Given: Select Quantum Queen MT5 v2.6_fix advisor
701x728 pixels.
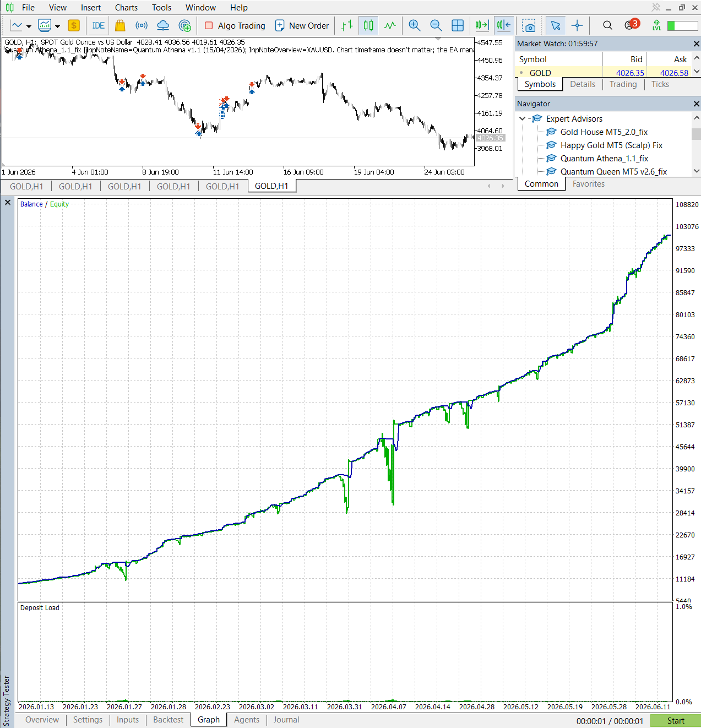Looking at the screenshot, I should 613,172.
